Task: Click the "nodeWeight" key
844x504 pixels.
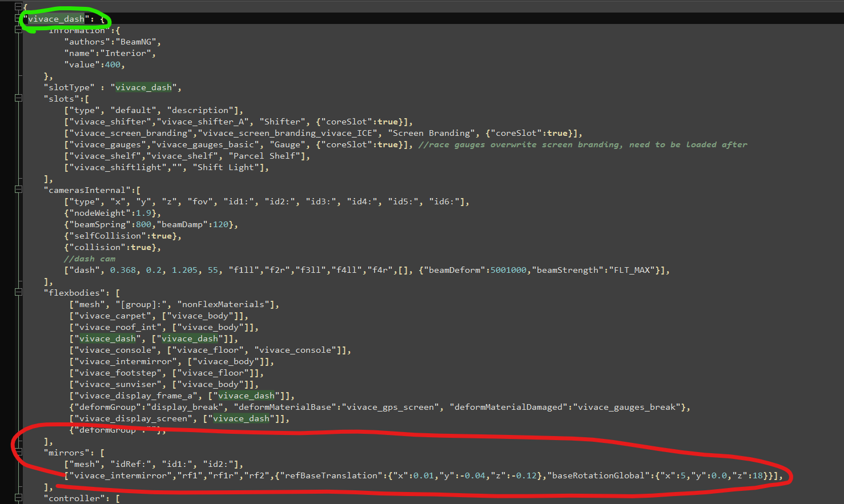Action: pos(99,213)
